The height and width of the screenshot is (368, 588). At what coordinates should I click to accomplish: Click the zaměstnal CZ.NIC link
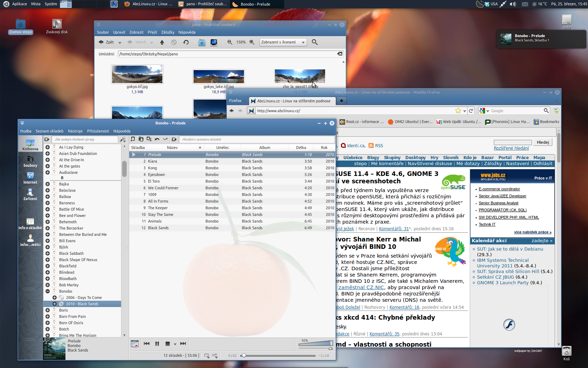point(361,287)
